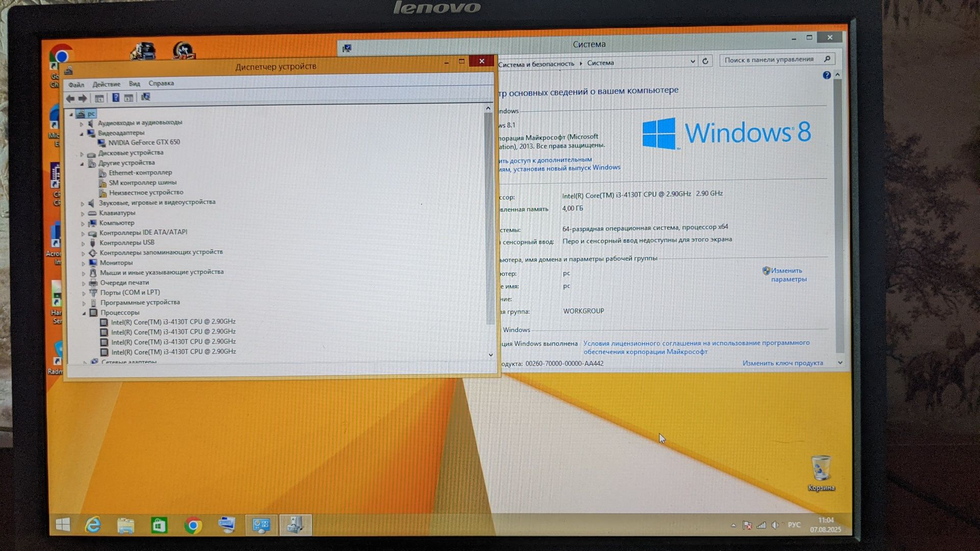This screenshot has height=551, width=980.
Task: Expand the Мониторы node
Action: pyautogui.click(x=83, y=263)
